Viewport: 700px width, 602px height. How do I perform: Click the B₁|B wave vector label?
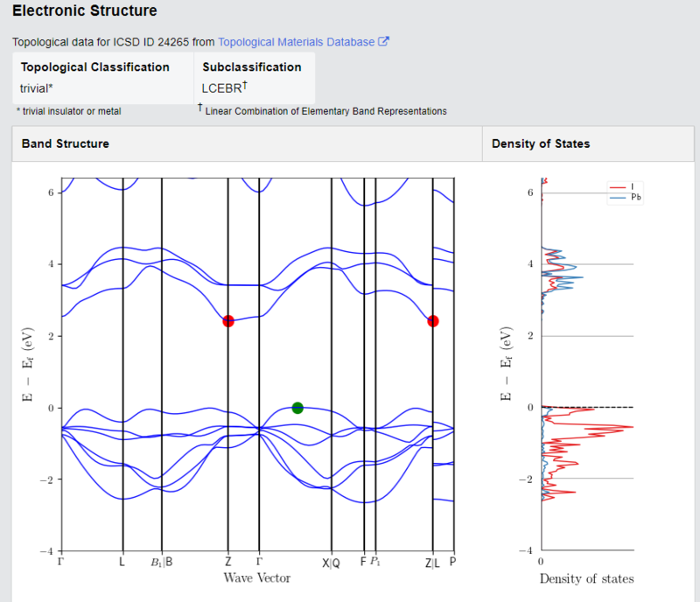[162, 563]
